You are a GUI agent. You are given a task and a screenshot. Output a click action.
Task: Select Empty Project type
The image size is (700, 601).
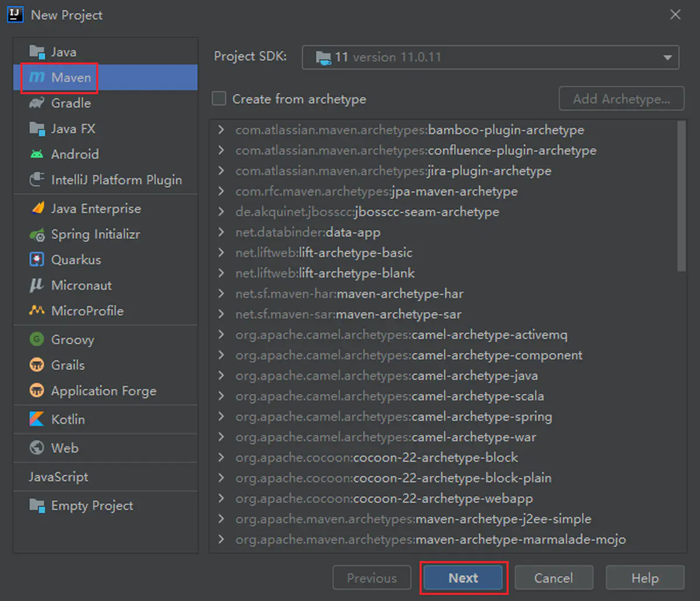coord(106,505)
